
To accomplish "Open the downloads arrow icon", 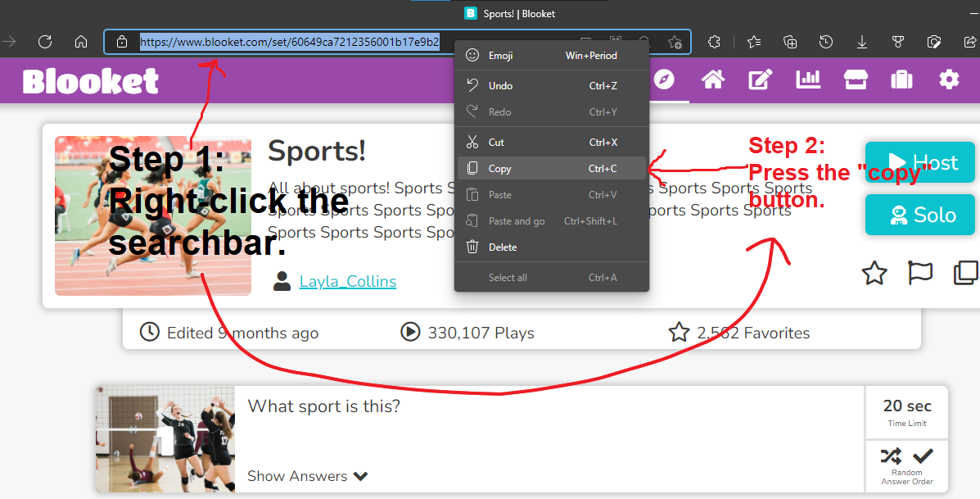I will pos(862,42).
